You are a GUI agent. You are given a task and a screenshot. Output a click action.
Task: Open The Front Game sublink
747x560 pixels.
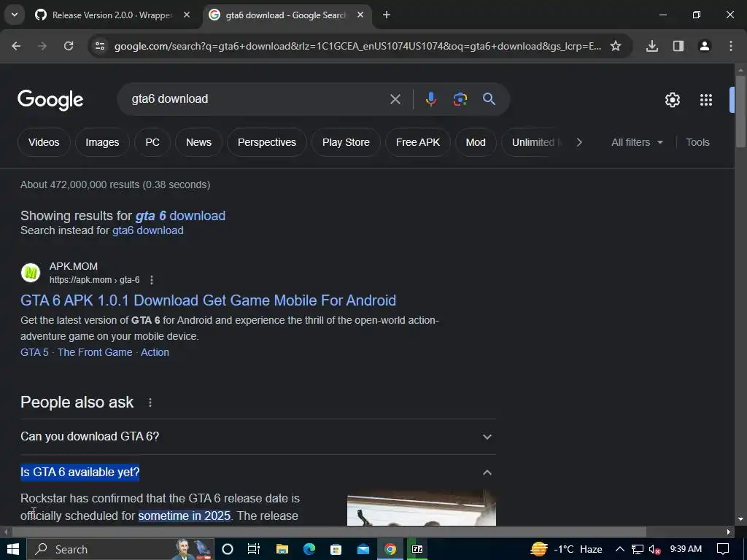click(x=95, y=352)
